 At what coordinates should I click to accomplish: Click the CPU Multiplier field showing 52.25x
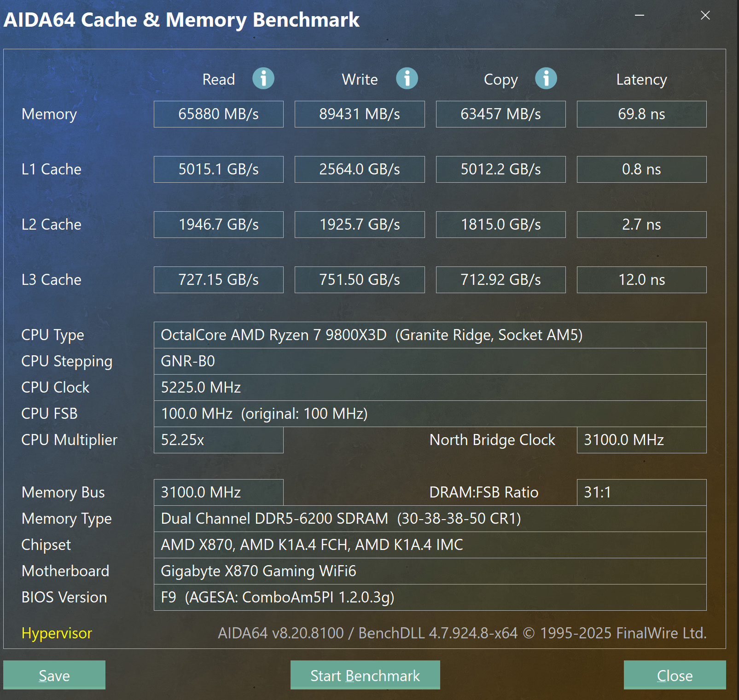218,440
